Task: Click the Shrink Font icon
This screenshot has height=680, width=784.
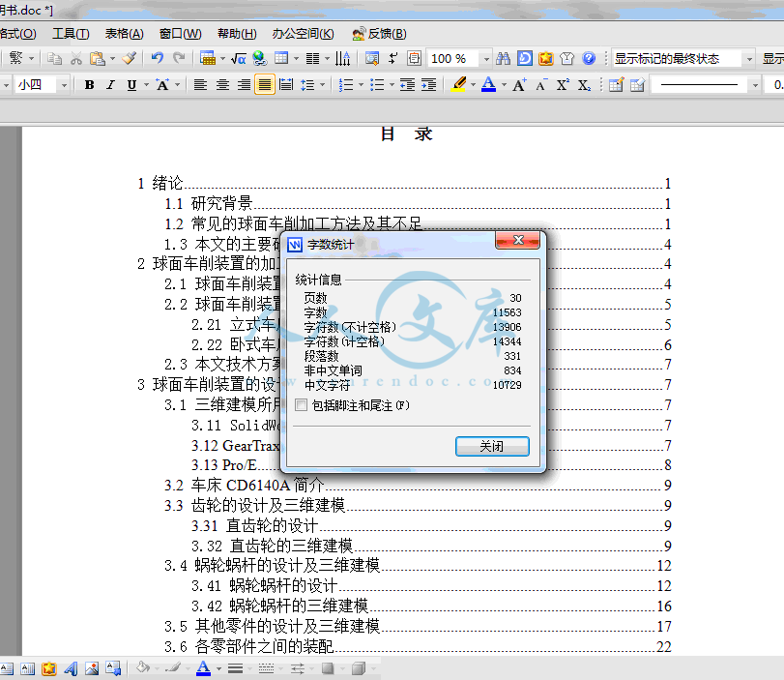Action: 541,85
